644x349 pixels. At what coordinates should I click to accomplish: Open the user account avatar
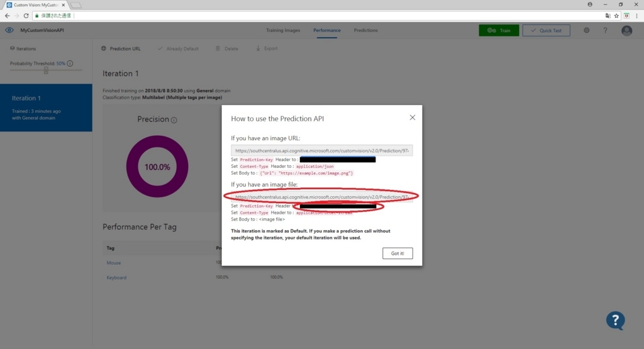coord(626,30)
